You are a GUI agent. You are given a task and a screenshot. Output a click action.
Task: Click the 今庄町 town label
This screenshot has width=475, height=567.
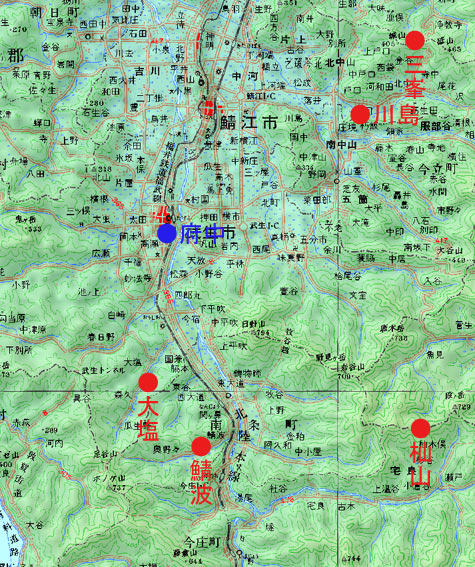[x=202, y=542]
